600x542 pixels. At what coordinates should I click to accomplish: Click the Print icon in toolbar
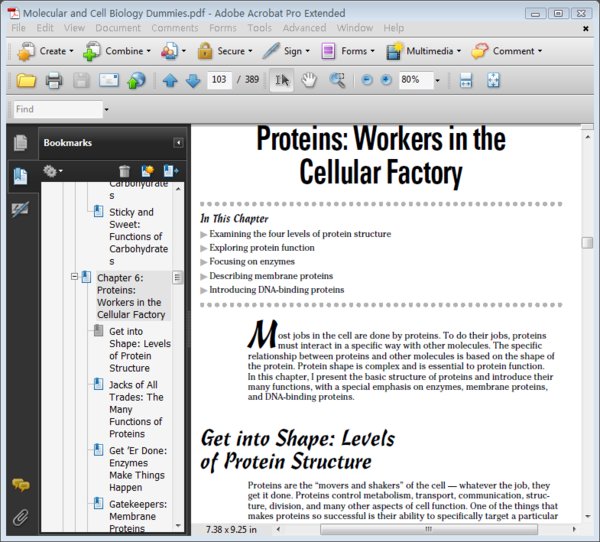(54, 80)
